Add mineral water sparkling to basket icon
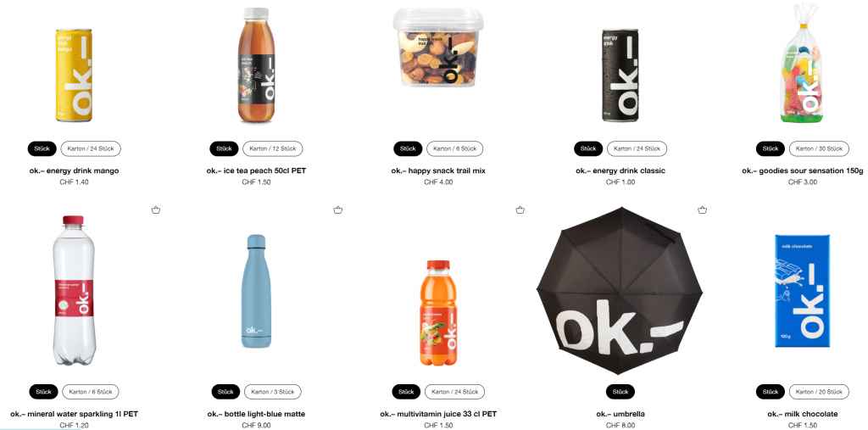Image resolution: width=868 pixels, height=430 pixels. click(156, 210)
